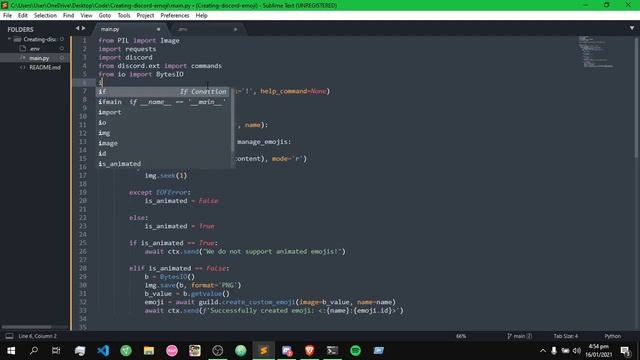Click the microphone icon in the tray

[554, 351]
